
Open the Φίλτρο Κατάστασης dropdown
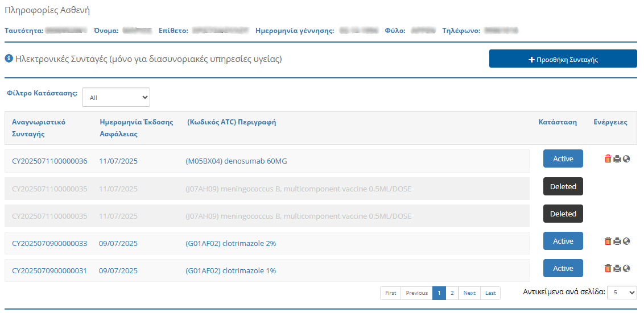[115, 97]
